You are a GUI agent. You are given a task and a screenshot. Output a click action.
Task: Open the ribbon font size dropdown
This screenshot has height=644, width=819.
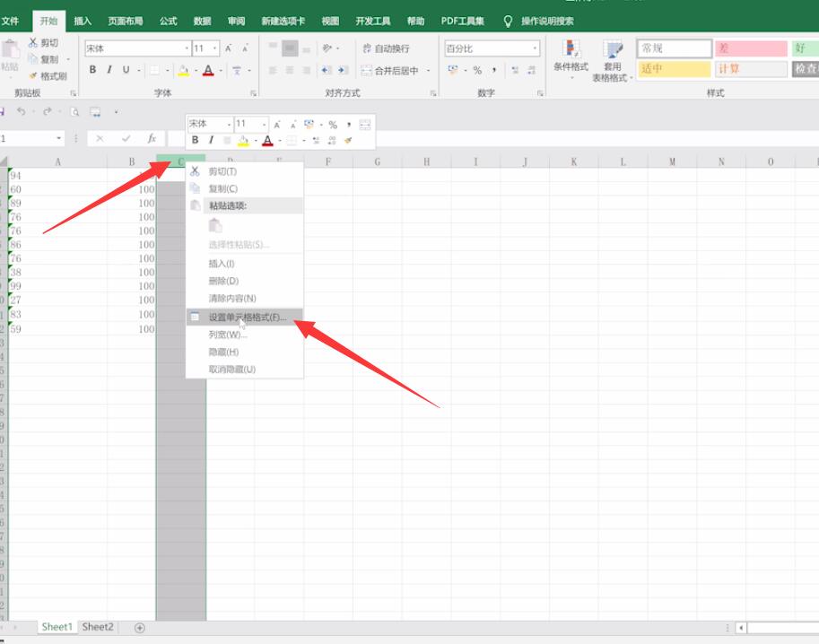(214, 48)
